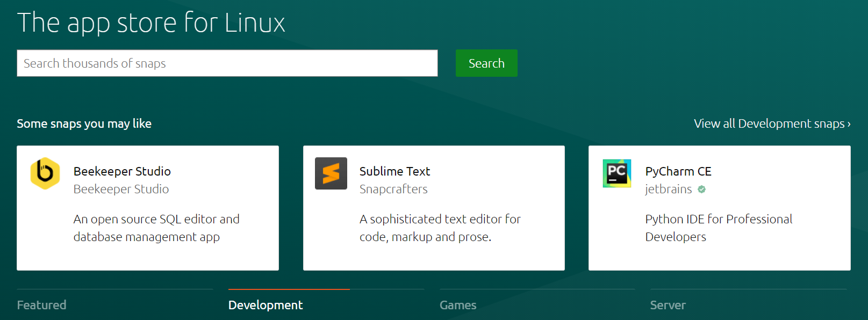Screen dimensions: 868x320
Task: Switch to the Games tab
Action: click(x=458, y=305)
